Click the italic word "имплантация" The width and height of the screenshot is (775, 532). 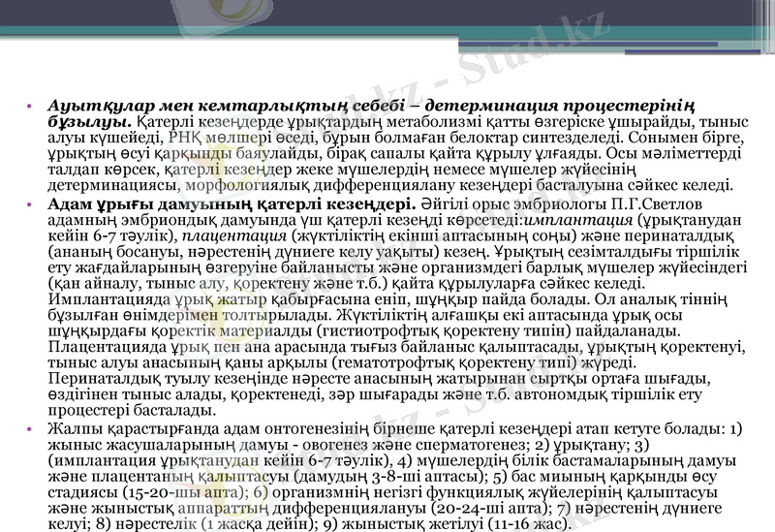[578, 220]
